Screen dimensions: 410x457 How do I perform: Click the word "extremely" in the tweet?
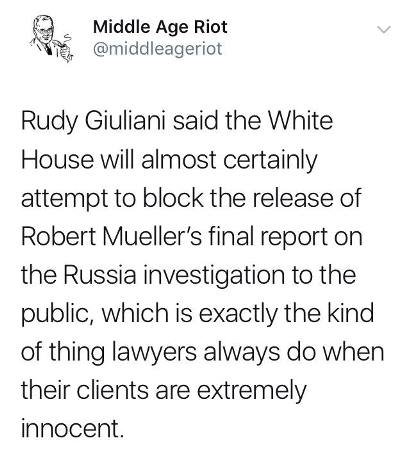coord(251,391)
